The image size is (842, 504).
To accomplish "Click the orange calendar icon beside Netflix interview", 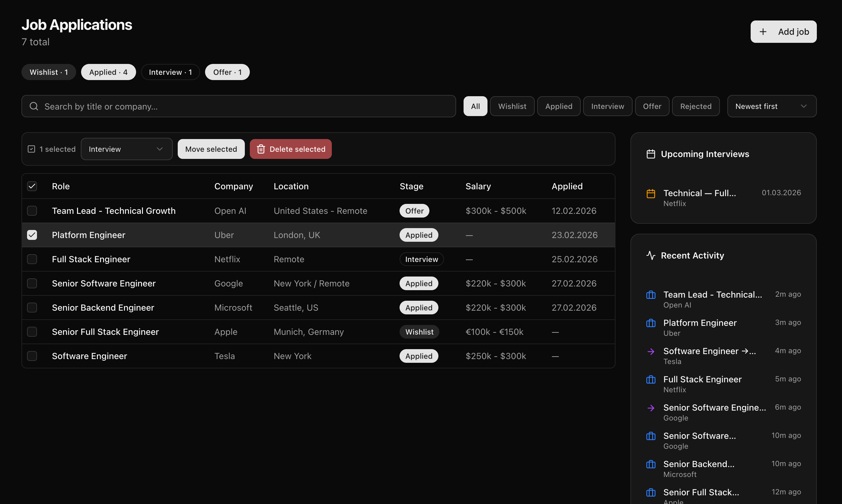I will pos(651,194).
